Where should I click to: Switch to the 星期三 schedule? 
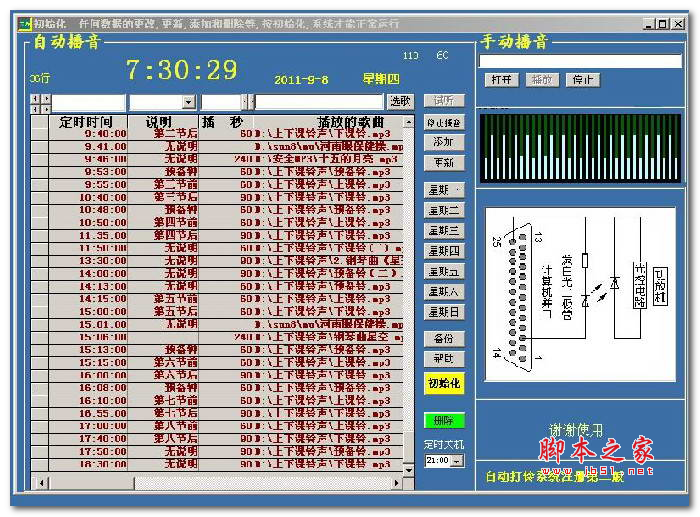tap(444, 230)
